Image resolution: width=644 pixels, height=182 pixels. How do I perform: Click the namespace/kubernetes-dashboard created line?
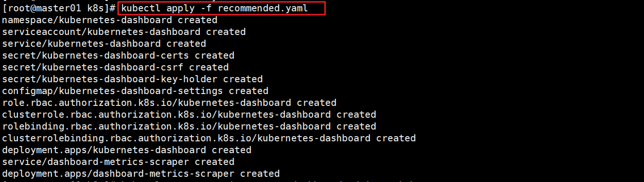[x=110, y=20]
